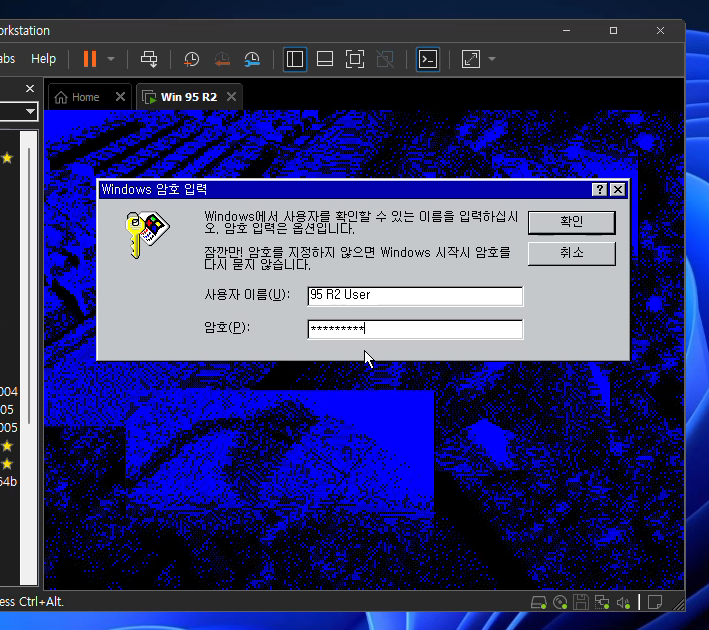Viewport: 709px width, 630px height.
Task: Click the sound card status icon
Action: tap(623, 602)
